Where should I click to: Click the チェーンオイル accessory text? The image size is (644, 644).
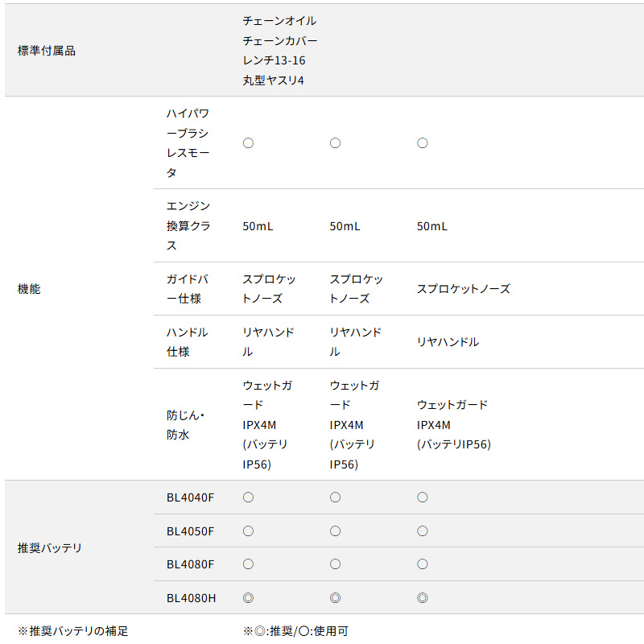click(x=279, y=21)
